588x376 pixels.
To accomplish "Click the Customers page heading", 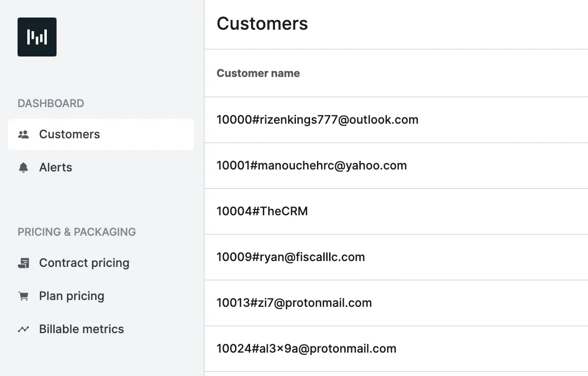I will pyautogui.click(x=262, y=24).
